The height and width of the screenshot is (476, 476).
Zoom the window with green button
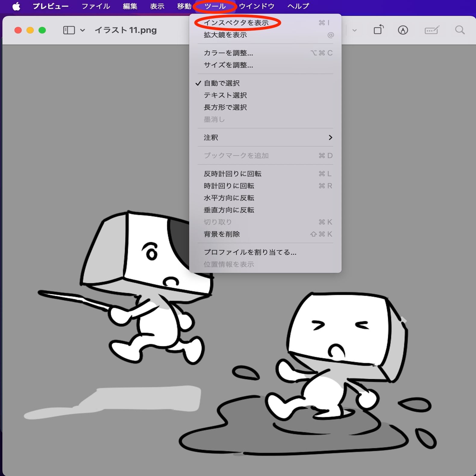pos(42,30)
